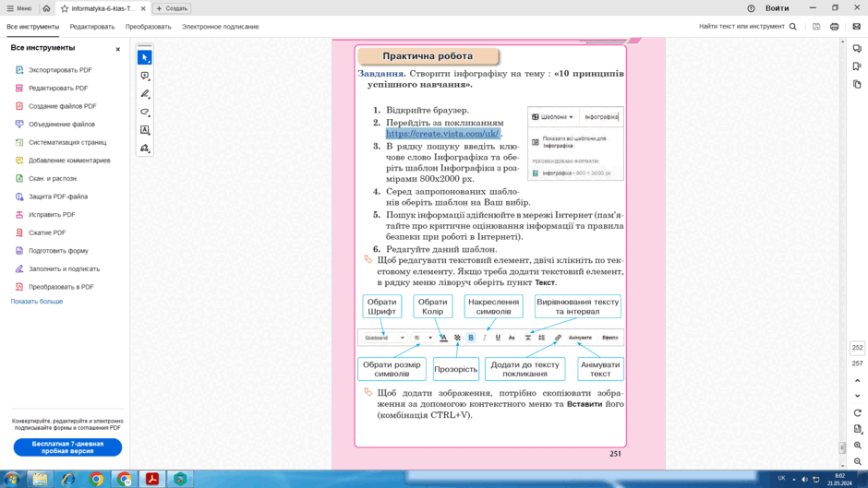This screenshot has height=488, width=868.
Task: Click Бесплатная 7-дневная пробная версия button
Action: pyautogui.click(x=67, y=447)
